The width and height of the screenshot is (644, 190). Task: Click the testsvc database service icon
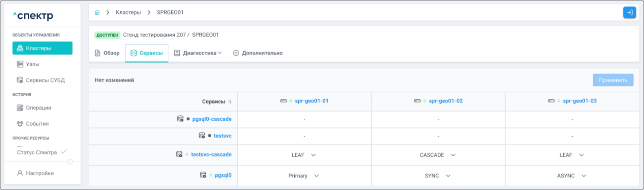click(202, 135)
